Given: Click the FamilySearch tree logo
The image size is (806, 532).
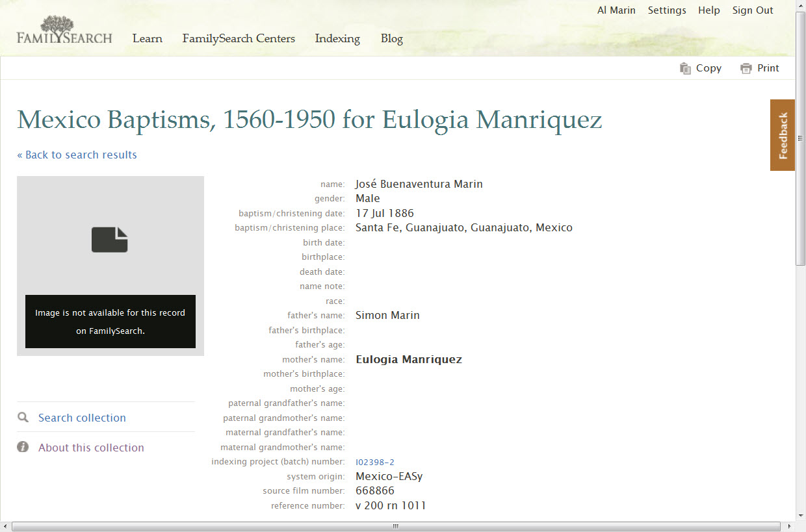Looking at the screenshot, I should (64, 30).
